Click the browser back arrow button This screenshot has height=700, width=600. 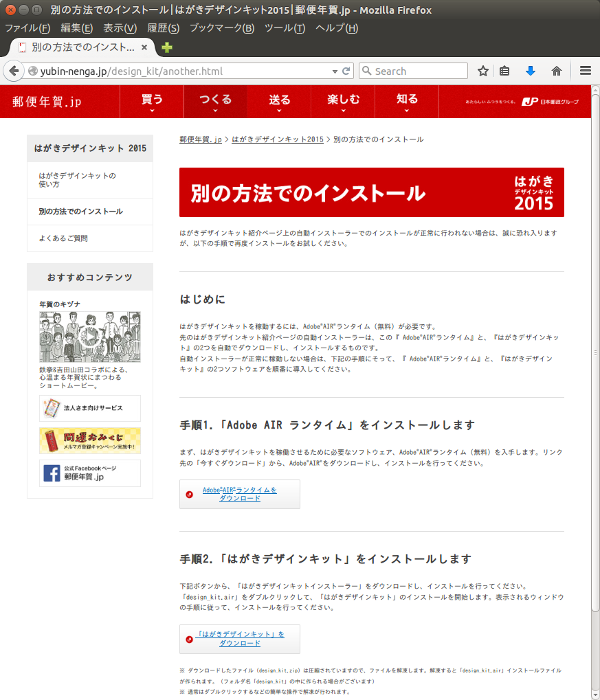coord(14,71)
